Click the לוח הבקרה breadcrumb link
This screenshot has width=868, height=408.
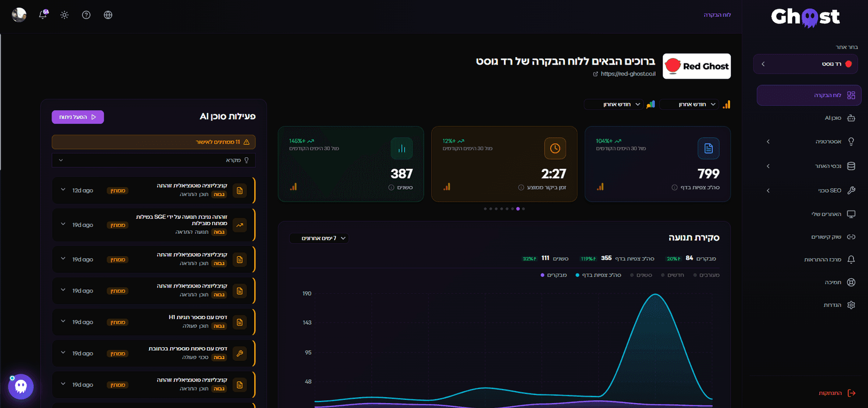717,15
